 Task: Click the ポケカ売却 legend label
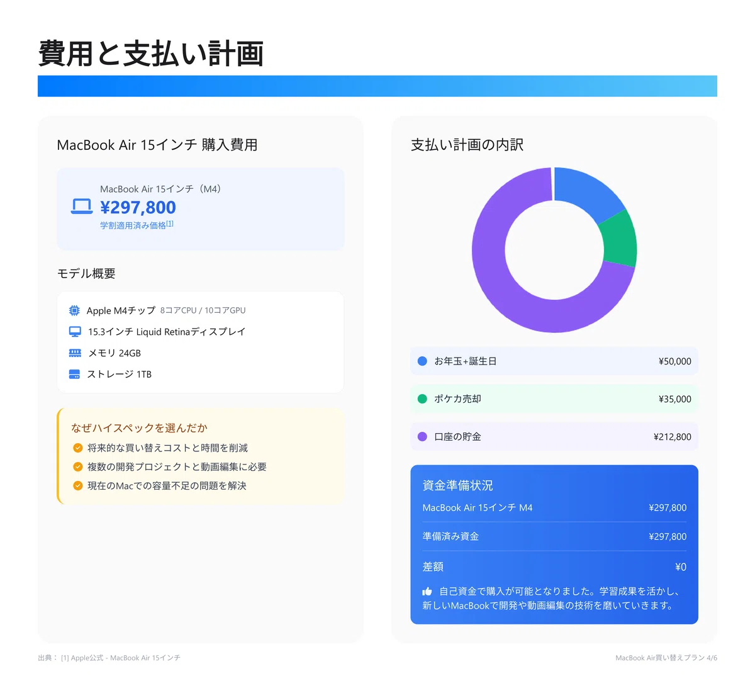click(x=457, y=399)
